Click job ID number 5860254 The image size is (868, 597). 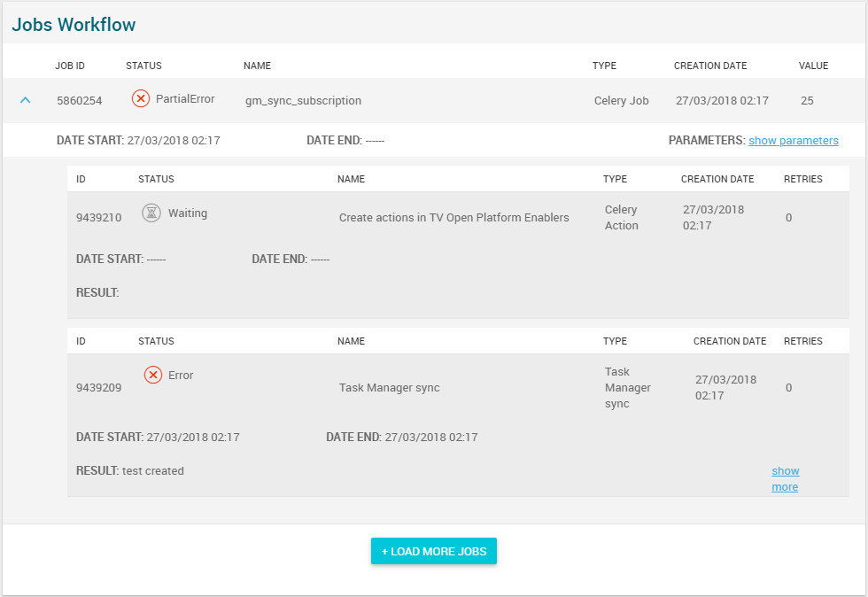click(x=79, y=100)
